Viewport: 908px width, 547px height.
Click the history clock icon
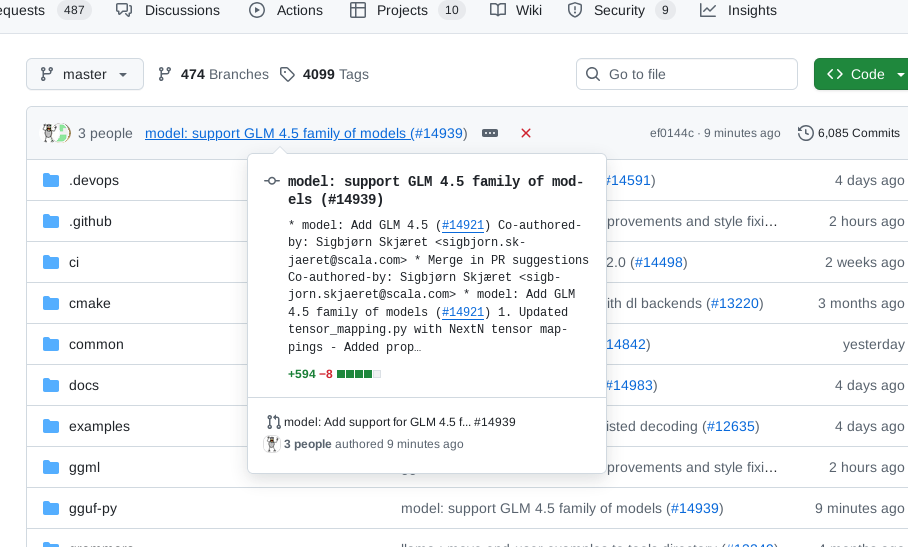tap(806, 133)
